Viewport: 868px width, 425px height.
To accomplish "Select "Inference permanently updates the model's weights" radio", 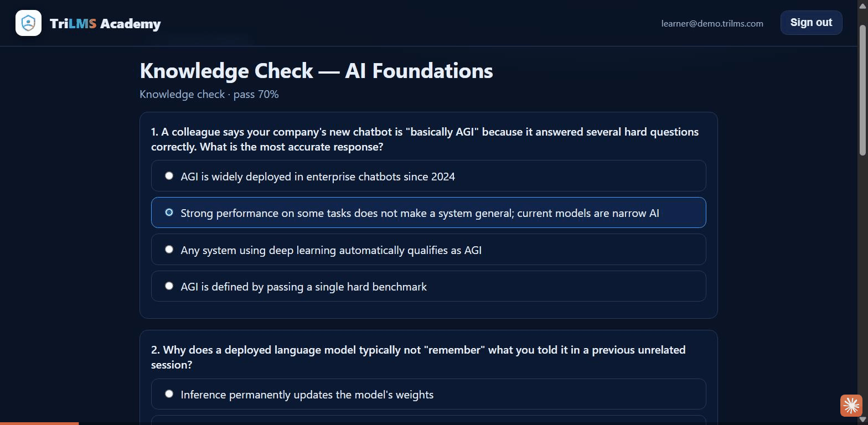I will pyautogui.click(x=169, y=394).
